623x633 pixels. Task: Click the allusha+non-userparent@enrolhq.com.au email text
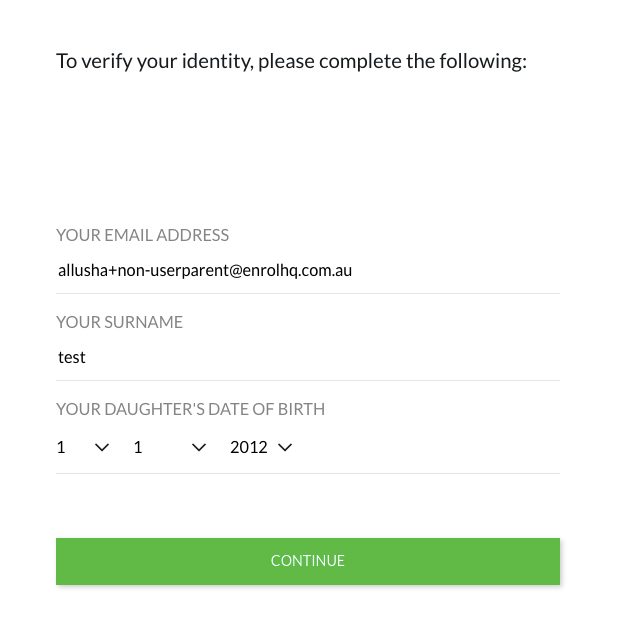[x=205, y=270]
